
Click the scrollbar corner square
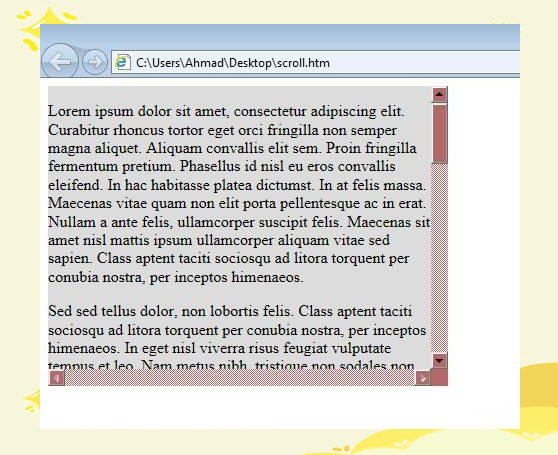point(439,378)
